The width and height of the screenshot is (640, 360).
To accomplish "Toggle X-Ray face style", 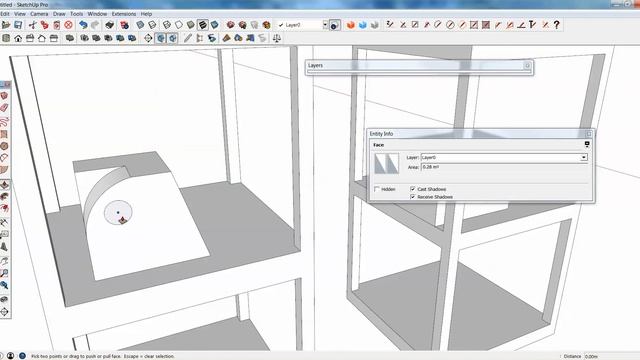I will [x=140, y=25].
